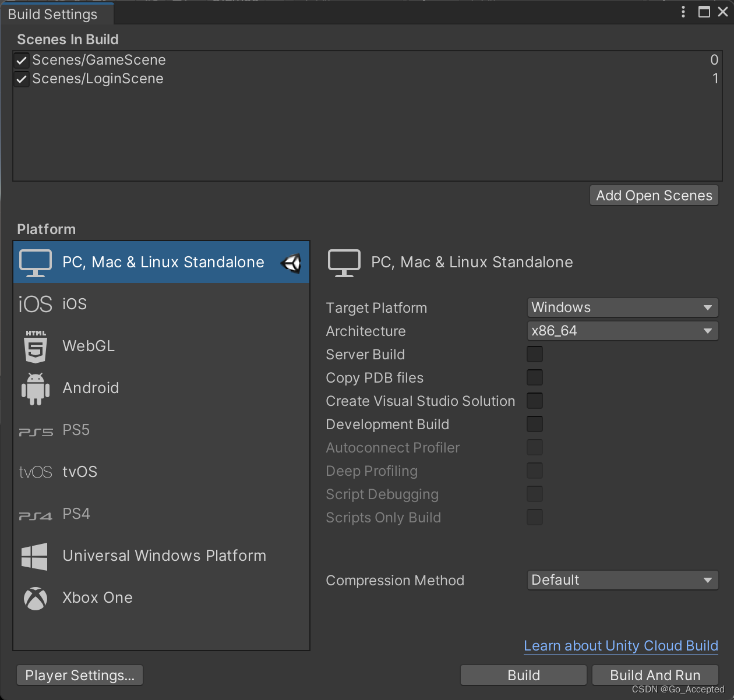Select the PS4 platform entry

tap(161, 514)
